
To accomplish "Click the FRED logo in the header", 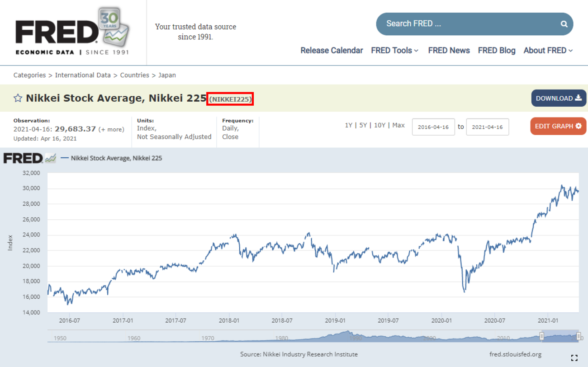I will click(x=72, y=32).
